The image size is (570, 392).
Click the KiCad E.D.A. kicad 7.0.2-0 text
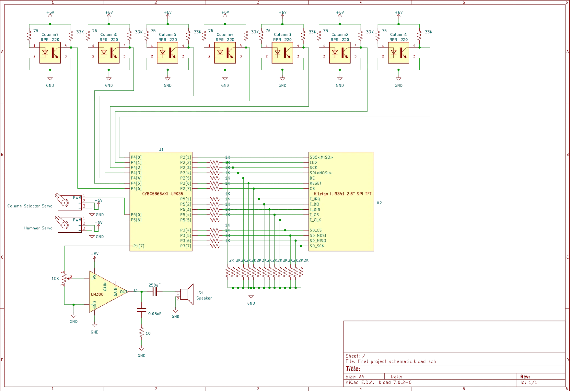[379, 383]
